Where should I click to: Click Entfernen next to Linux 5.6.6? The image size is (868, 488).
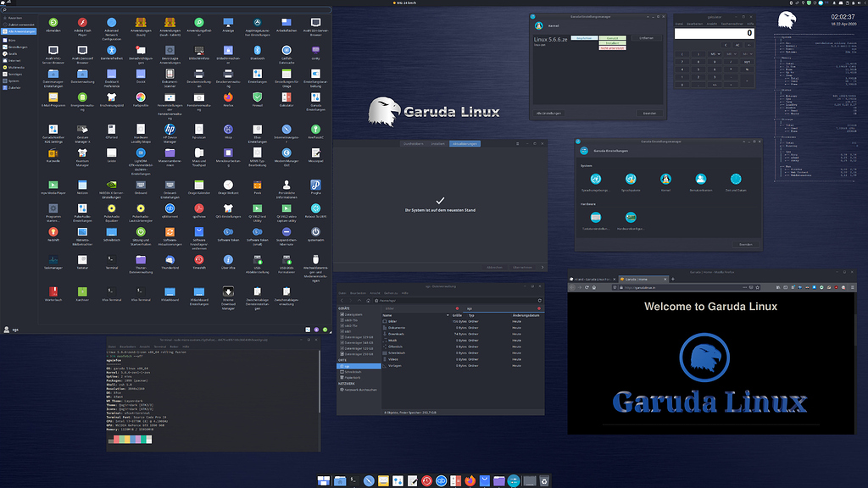647,38
